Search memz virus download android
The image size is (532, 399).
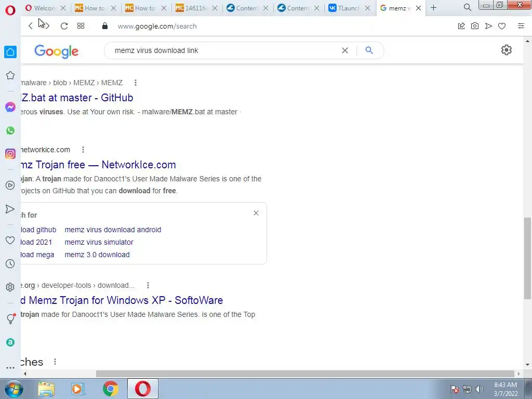click(113, 230)
